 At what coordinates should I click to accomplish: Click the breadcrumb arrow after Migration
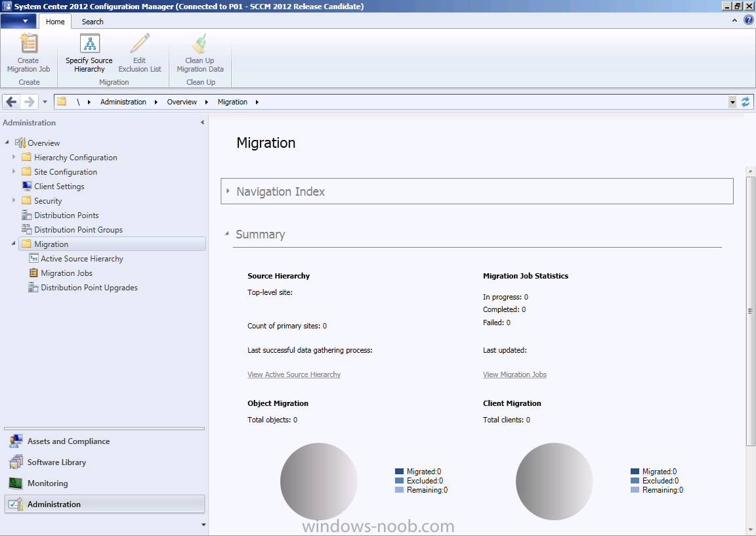click(x=257, y=102)
